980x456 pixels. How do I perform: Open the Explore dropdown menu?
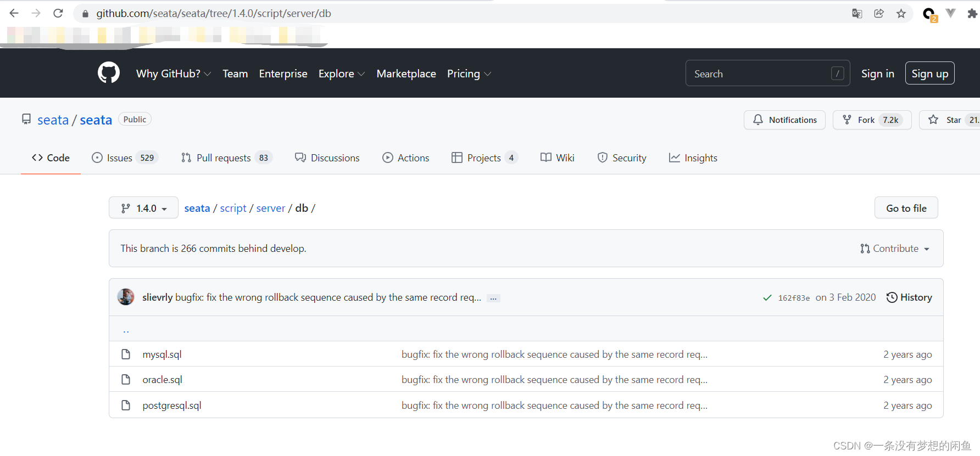pos(342,74)
